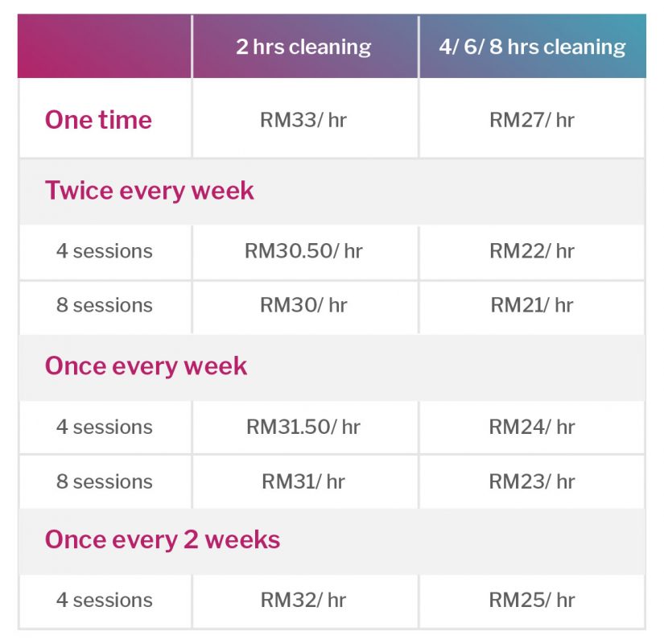This screenshot has height=644, width=664.
Task: Open the Once every 2 weeks heading
Action: click(x=163, y=540)
